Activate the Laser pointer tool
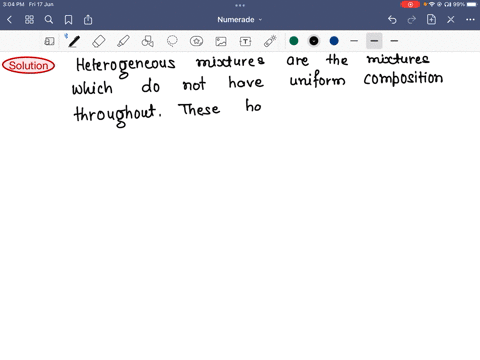 click(x=270, y=41)
